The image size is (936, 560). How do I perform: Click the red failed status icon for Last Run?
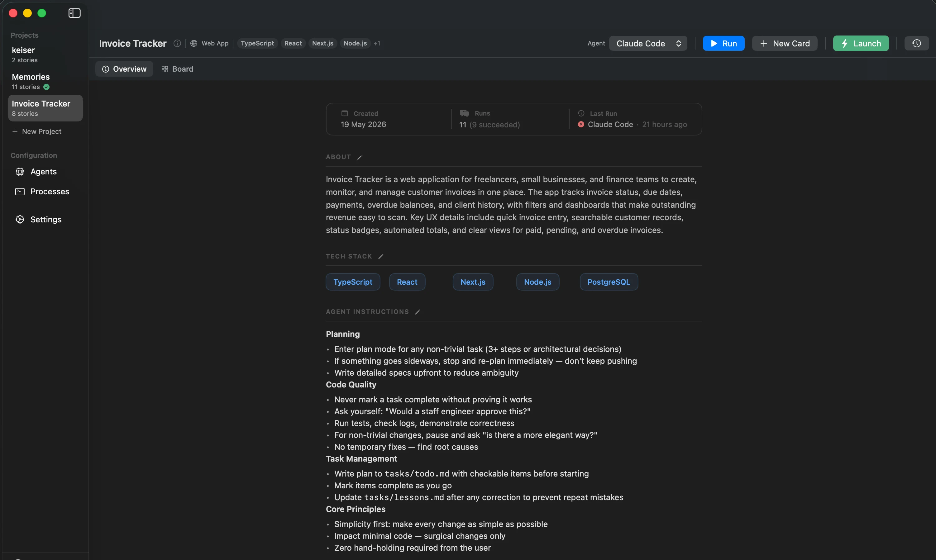point(581,125)
